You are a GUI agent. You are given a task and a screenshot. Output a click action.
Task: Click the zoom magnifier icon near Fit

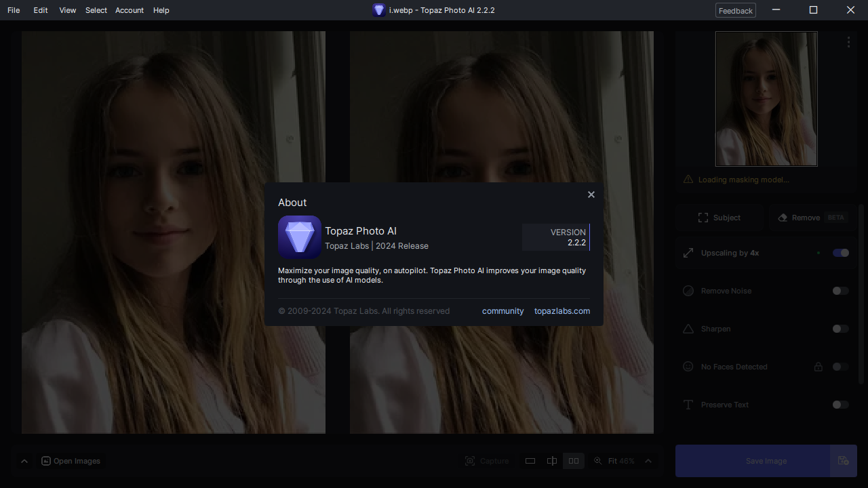click(x=597, y=461)
